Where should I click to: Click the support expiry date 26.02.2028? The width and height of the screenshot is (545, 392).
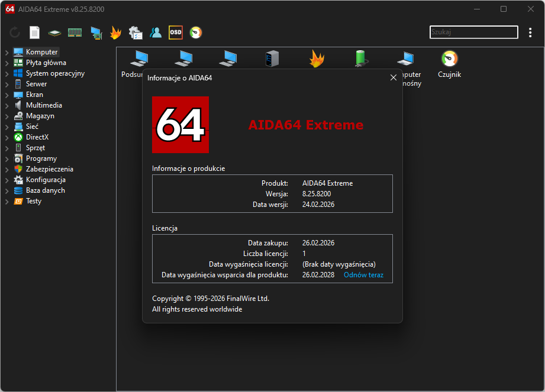pos(318,275)
